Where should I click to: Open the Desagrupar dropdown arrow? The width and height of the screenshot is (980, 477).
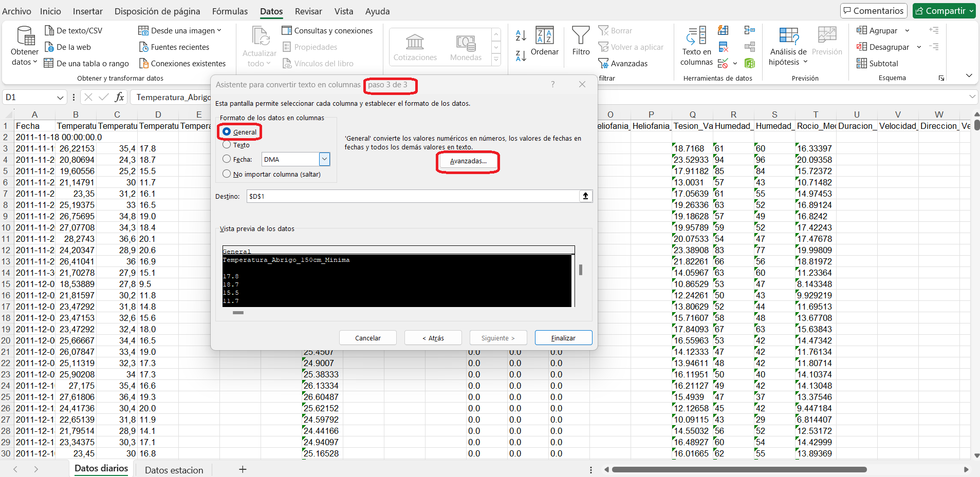919,47
